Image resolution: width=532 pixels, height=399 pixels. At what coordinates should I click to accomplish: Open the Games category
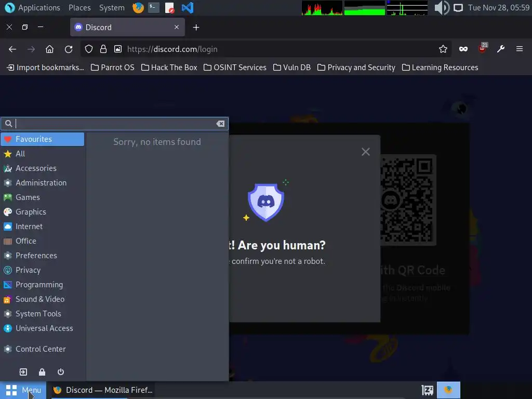pos(43,197)
